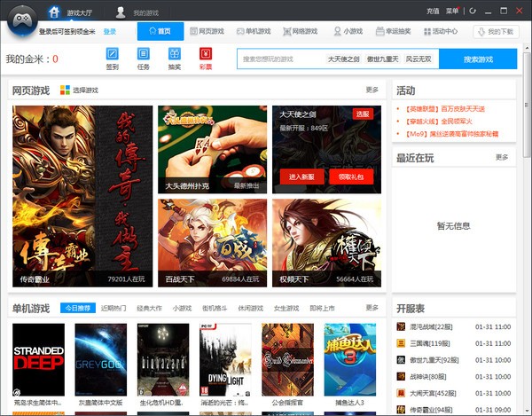
Task: Select 大天使之剑 search suggestion
Action: point(343,59)
